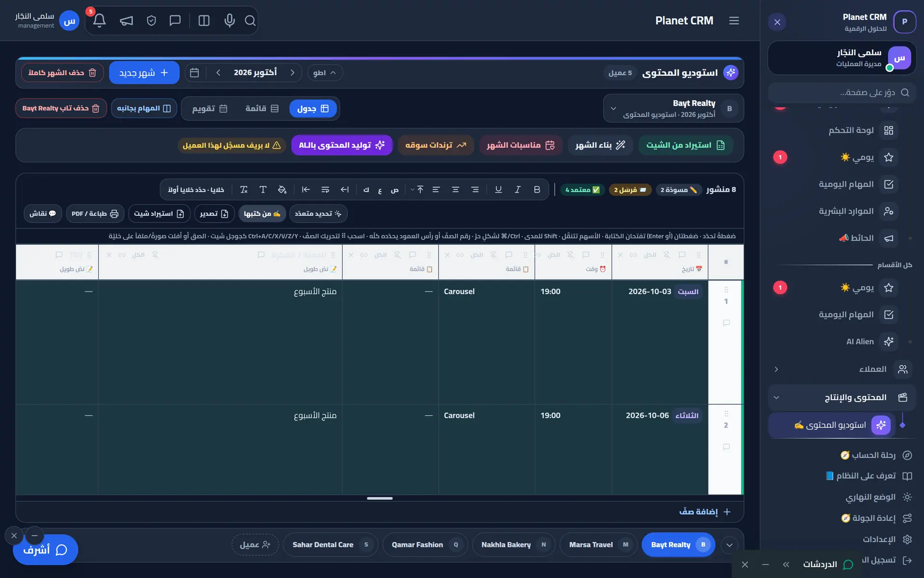Toggle the من كتبها filter chip
The image size is (924, 578).
click(x=262, y=213)
